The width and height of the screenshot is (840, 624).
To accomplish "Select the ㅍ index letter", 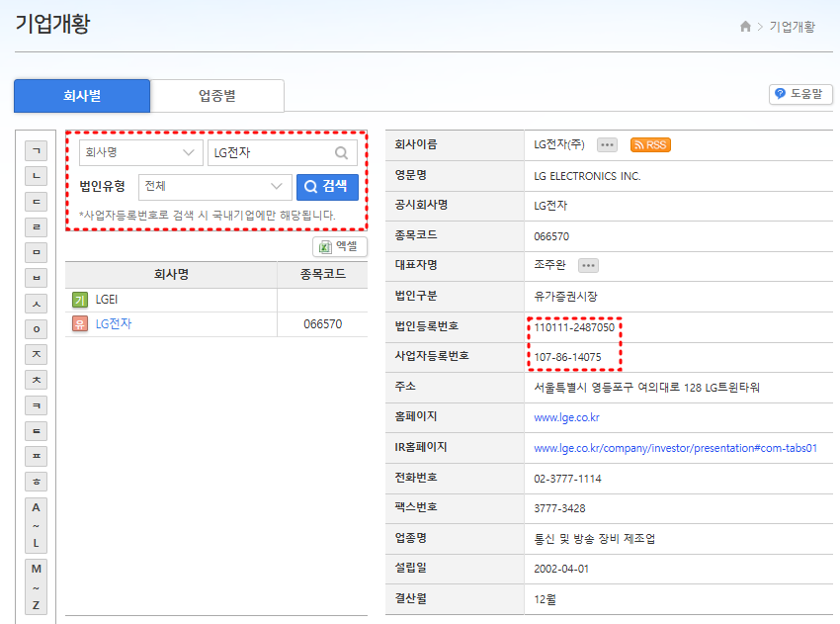I will 37,456.
